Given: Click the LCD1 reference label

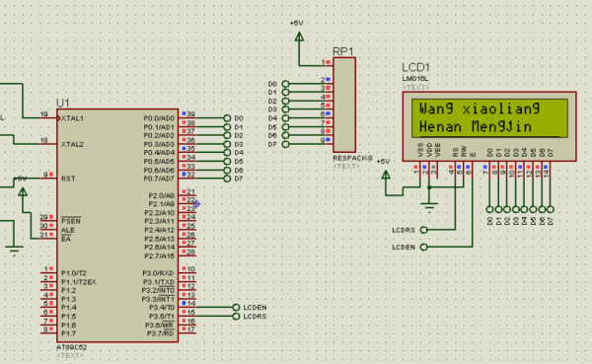Looking at the screenshot, I should point(415,68).
